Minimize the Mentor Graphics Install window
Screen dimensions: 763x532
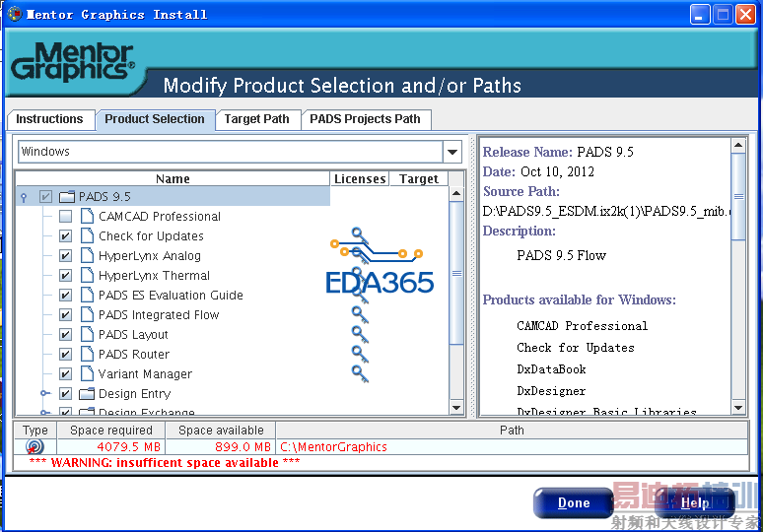tap(700, 14)
